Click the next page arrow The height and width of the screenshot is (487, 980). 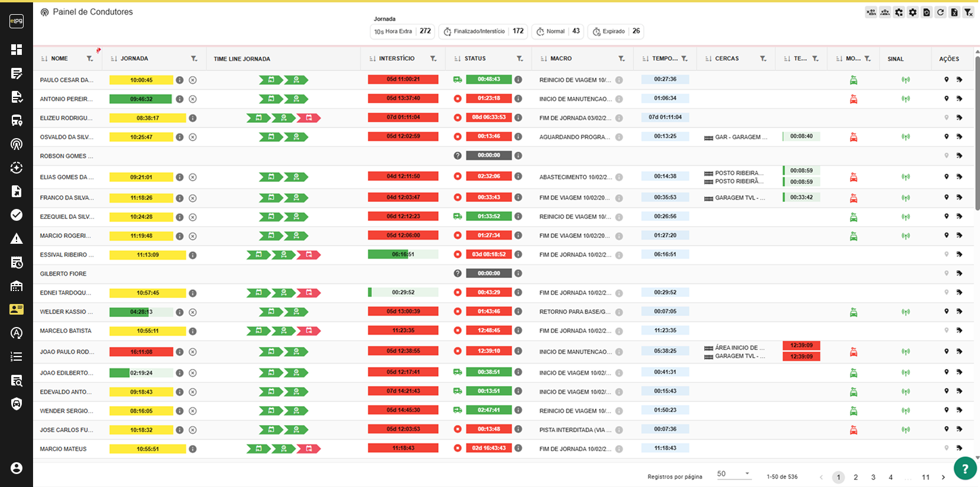943,477
